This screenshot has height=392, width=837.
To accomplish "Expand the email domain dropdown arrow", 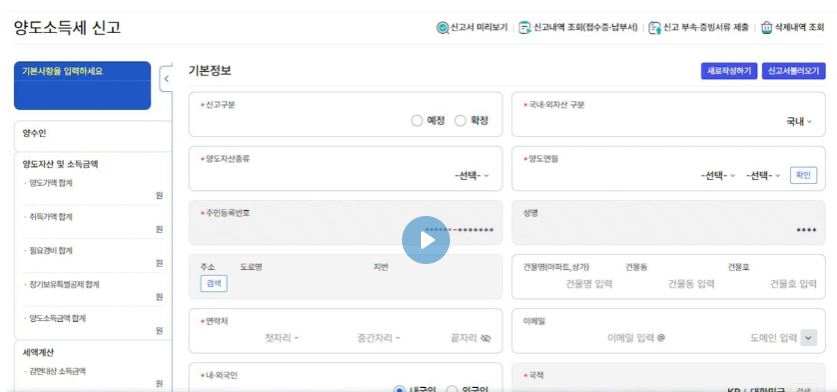I will click(x=809, y=338).
